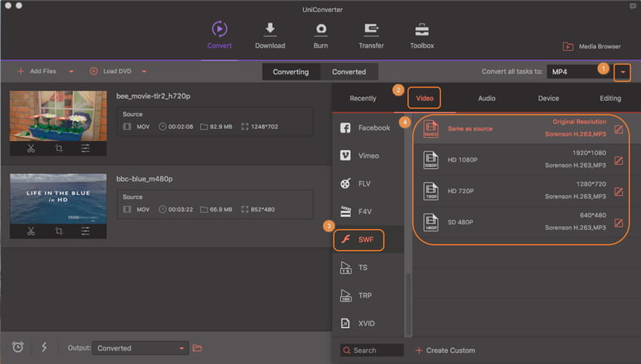Edit SD 480P preset settings
This screenshot has height=364, width=641.
[619, 223]
